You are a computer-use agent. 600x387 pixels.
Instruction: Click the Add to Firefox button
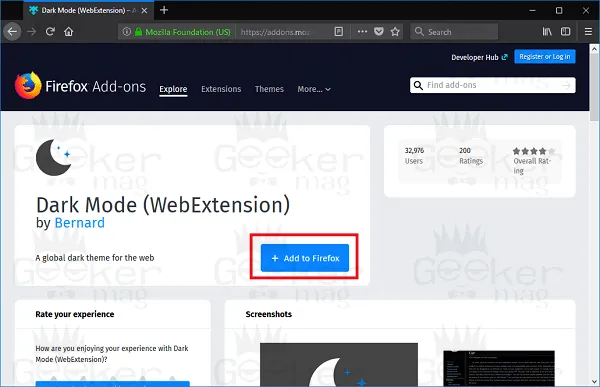305,258
